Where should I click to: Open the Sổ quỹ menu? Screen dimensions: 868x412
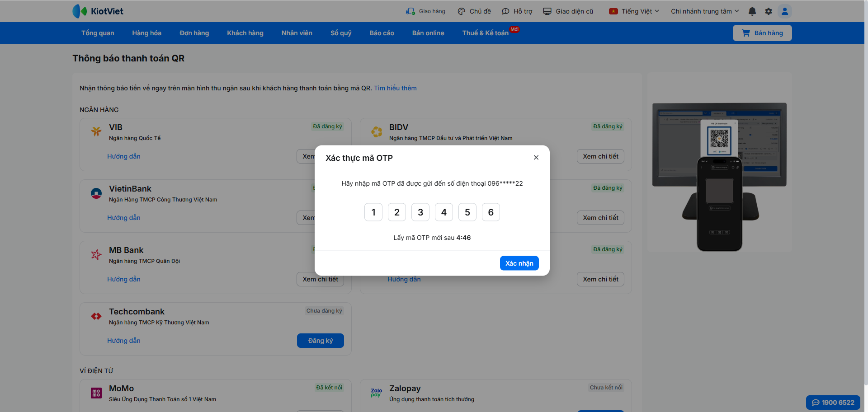(341, 33)
